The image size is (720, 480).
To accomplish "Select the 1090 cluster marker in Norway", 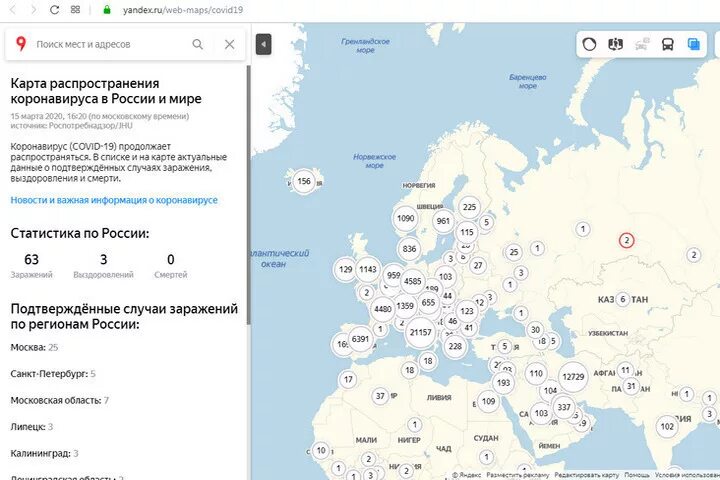I will click(405, 218).
